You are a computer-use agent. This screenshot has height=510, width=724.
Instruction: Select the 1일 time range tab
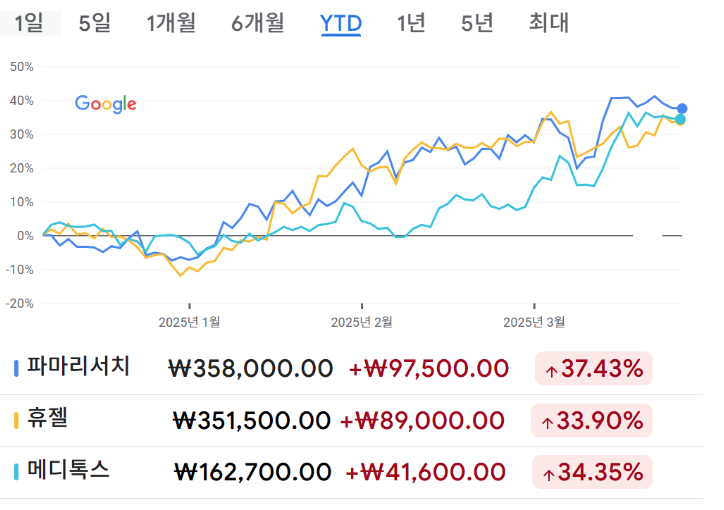29,23
